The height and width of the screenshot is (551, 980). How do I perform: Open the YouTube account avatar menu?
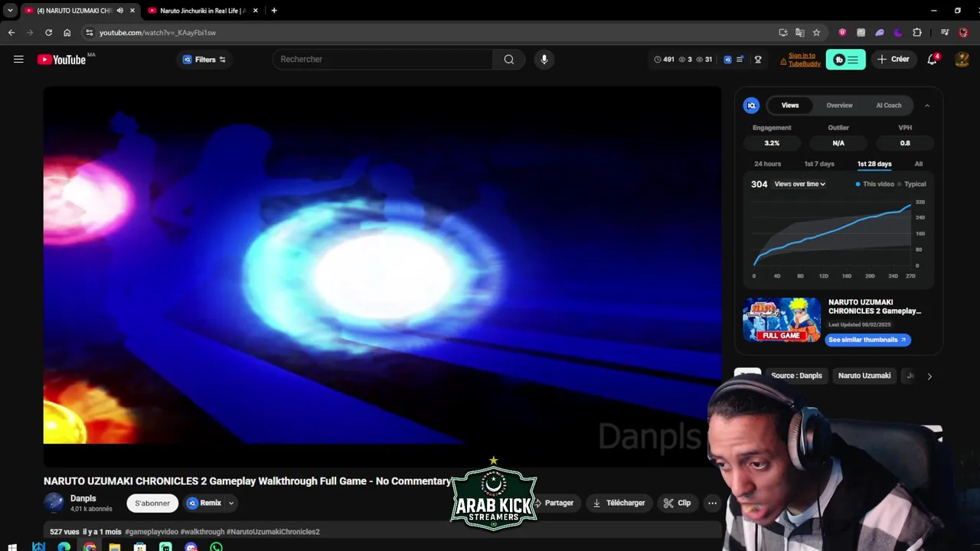(x=962, y=59)
